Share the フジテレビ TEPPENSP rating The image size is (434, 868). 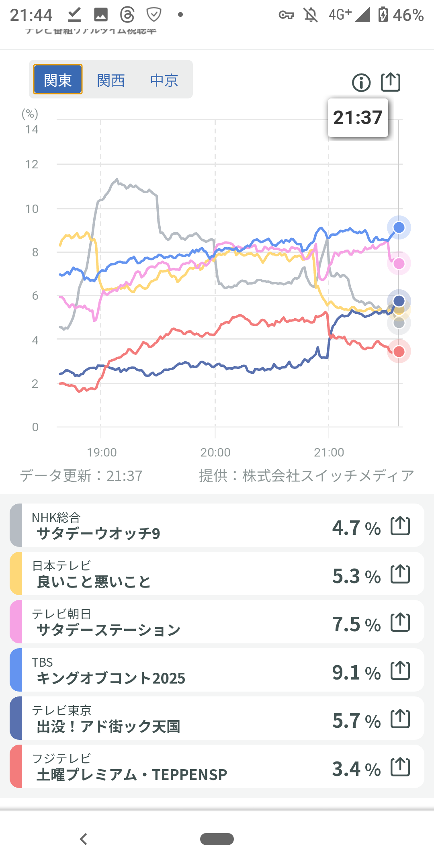tap(400, 767)
